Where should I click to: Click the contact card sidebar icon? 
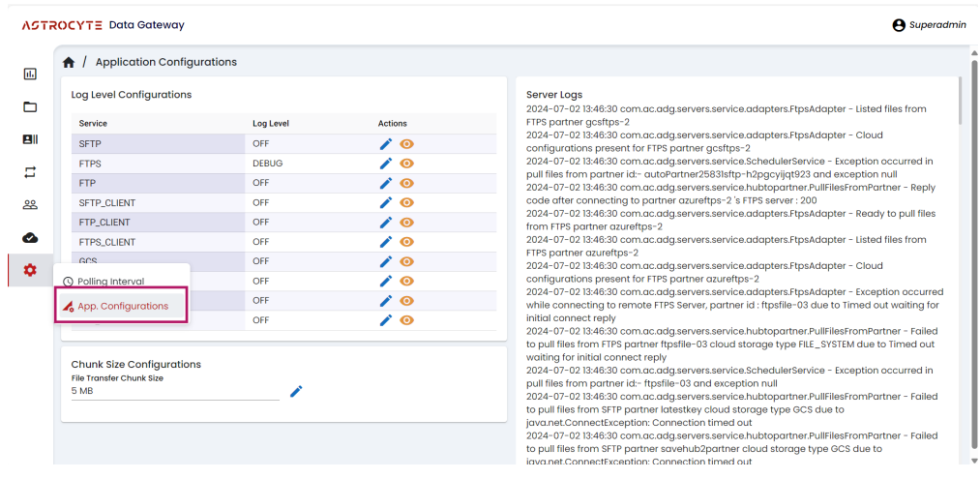click(x=30, y=139)
